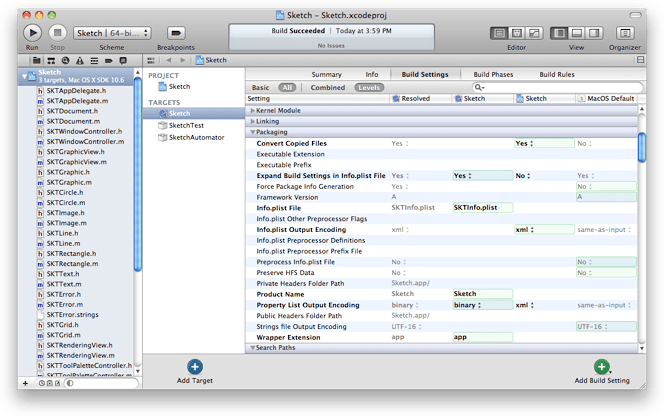This screenshot has width=664, height=416.
Task: Open Convert Copied Files Yes popup
Action: click(544, 144)
